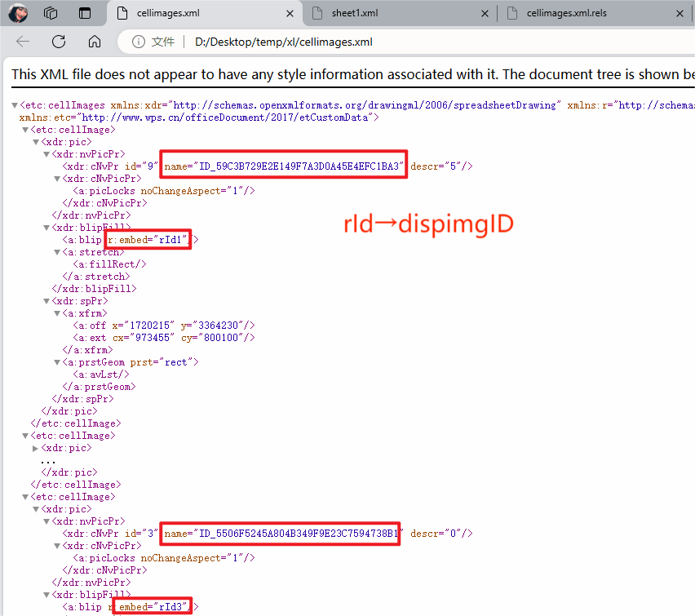Close the active cellimages.xml tab
This screenshot has width=695, height=616.
(290, 13)
